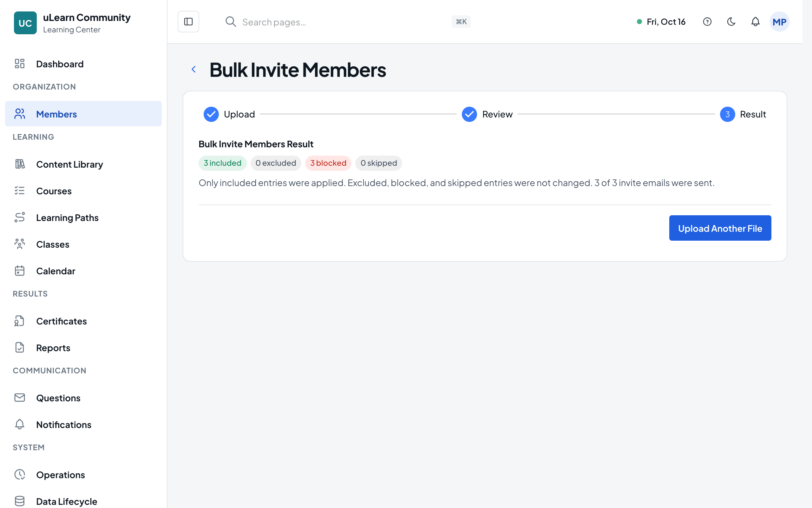Click the Content Library books icon
The width and height of the screenshot is (812, 508).
pos(20,164)
